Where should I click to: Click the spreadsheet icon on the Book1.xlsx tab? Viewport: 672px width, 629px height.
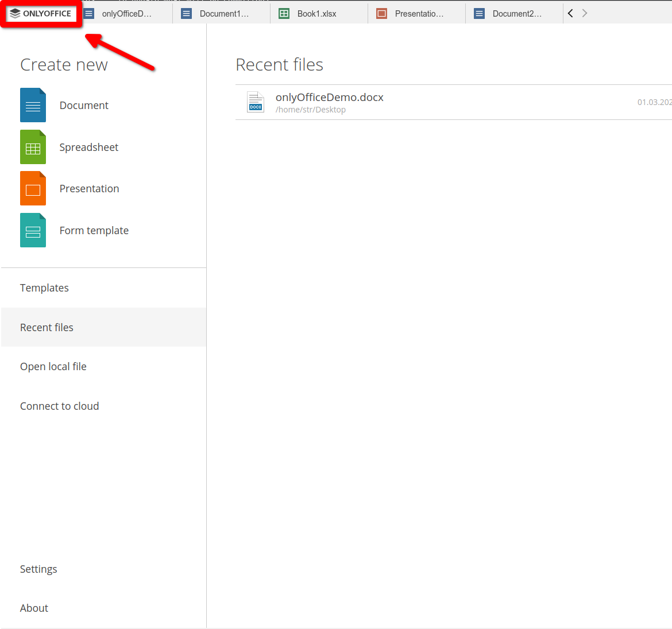(284, 14)
